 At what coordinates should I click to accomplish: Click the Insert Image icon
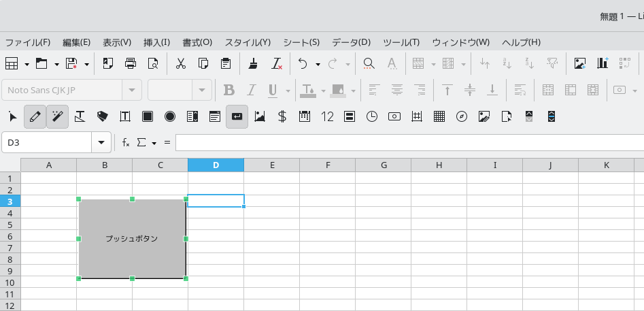point(580,63)
